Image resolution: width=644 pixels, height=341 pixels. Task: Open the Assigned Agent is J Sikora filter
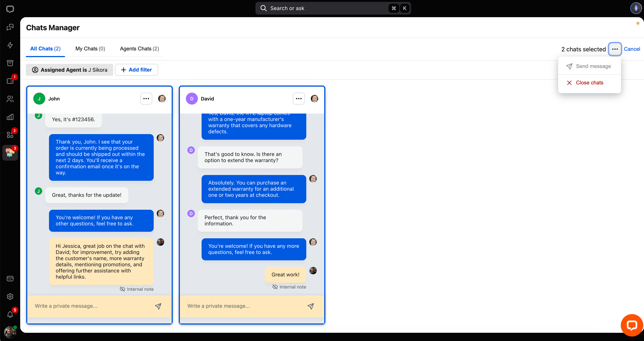(70, 70)
